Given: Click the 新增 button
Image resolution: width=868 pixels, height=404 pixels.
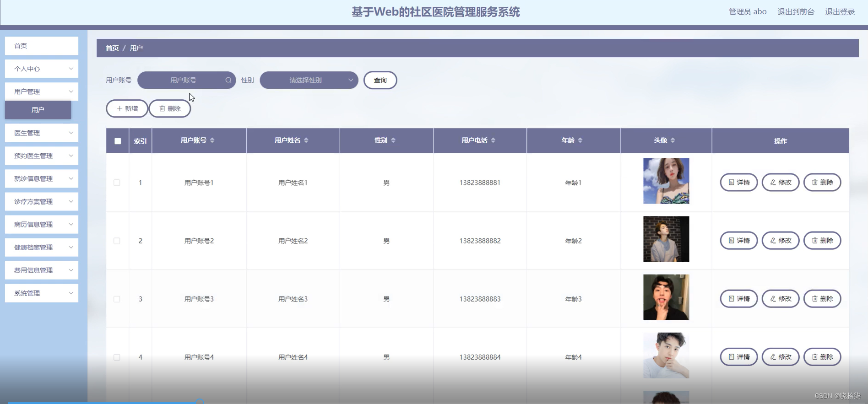Looking at the screenshot, I should pos(127,108).
